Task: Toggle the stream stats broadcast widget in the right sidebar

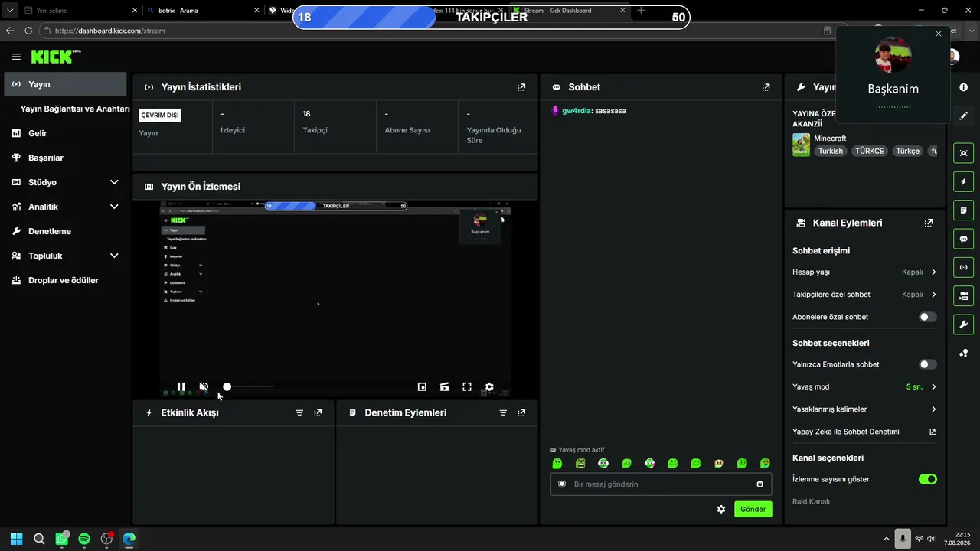Action: coord(964,267)
